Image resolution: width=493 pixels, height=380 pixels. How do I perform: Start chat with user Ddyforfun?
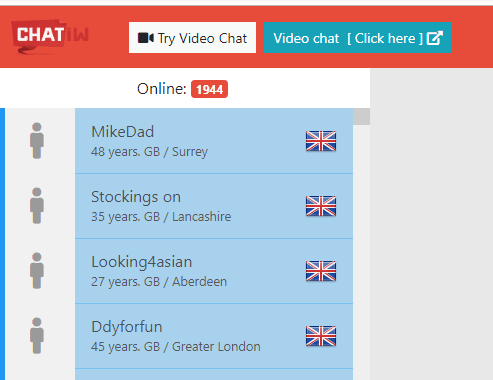tap(214, 336)
